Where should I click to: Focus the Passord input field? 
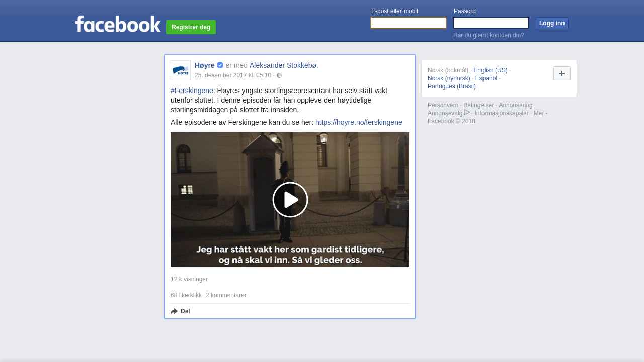[x=491, y=23]
